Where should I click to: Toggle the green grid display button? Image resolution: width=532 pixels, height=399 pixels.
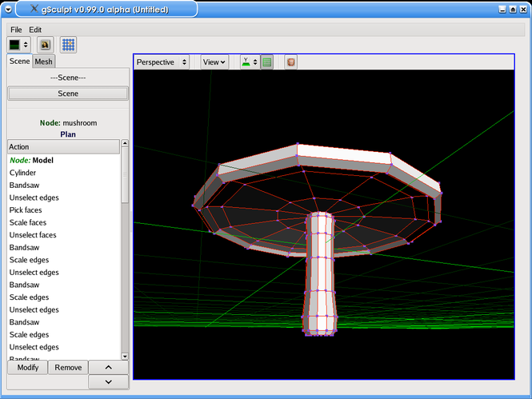pos(267,62)
